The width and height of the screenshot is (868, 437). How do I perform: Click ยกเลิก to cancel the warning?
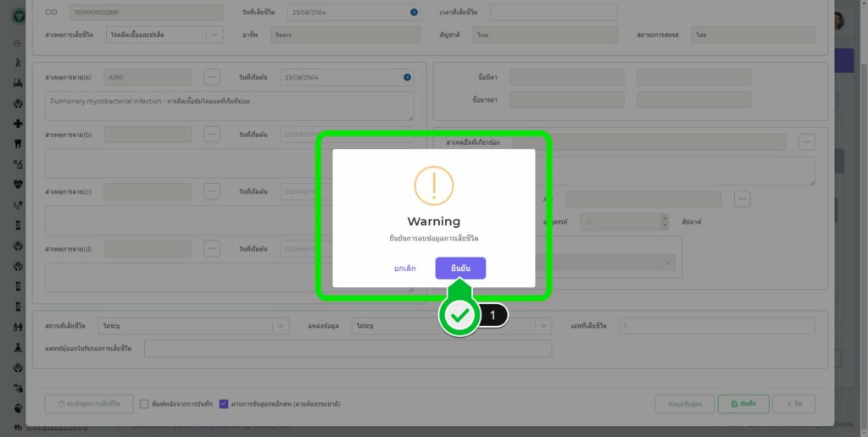pyautogui.click(x=404, y=268)
